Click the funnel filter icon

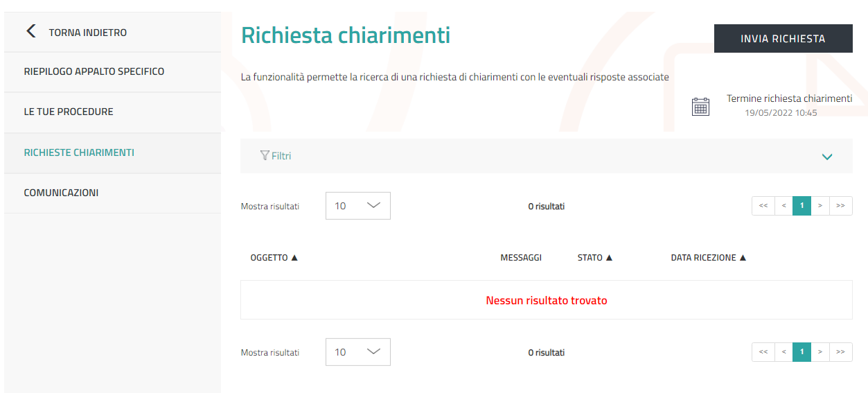265,156
